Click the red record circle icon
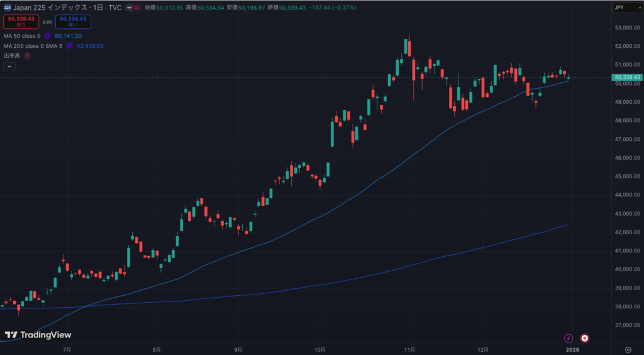644x355 pixels. coord(585,338)
